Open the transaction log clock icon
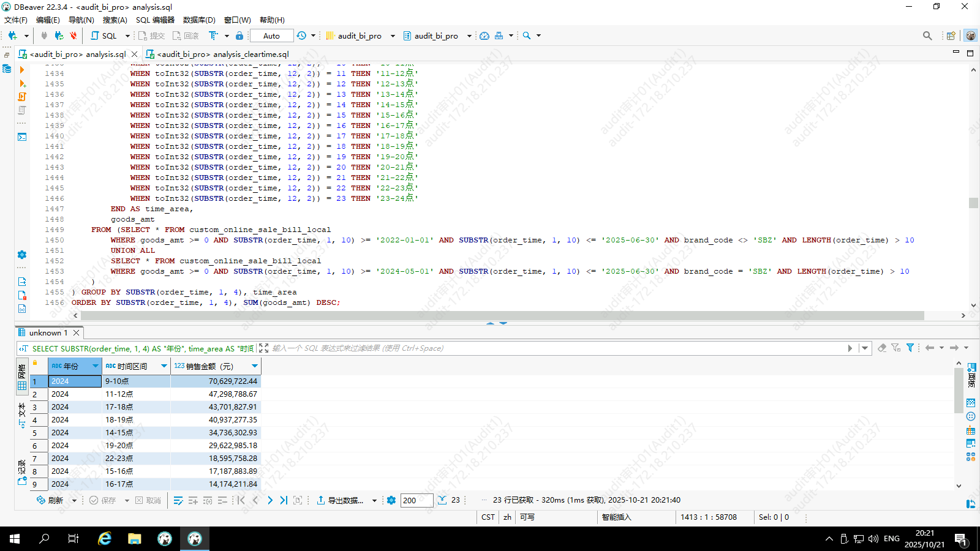 click(301, 36)
